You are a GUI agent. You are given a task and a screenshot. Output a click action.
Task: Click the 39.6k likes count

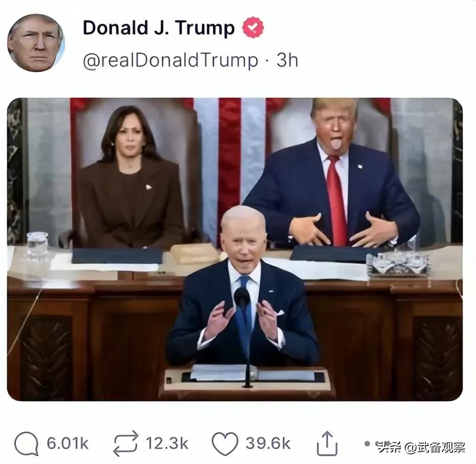268,444
